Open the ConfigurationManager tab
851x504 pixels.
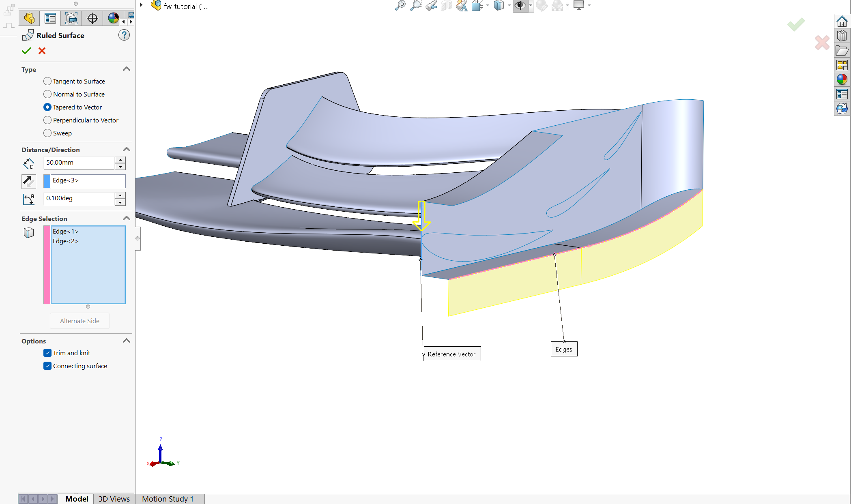tap(71, 18)
